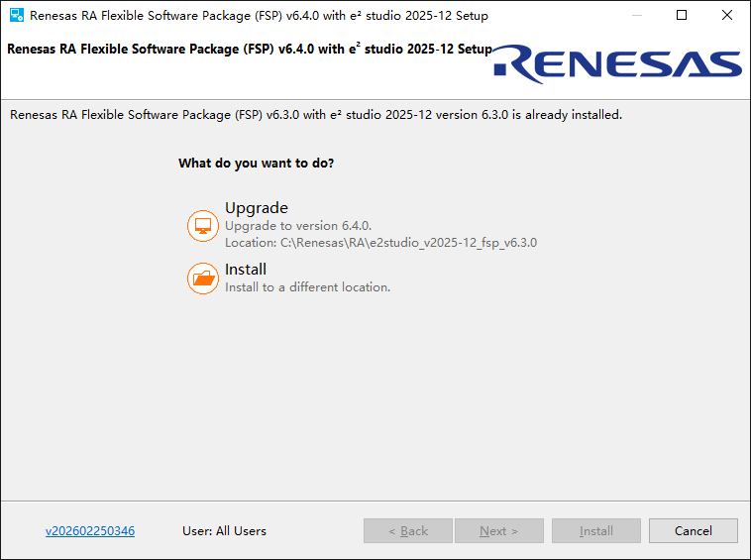Click the orange Upgrade monitor icon

click(x=202, y=226)
